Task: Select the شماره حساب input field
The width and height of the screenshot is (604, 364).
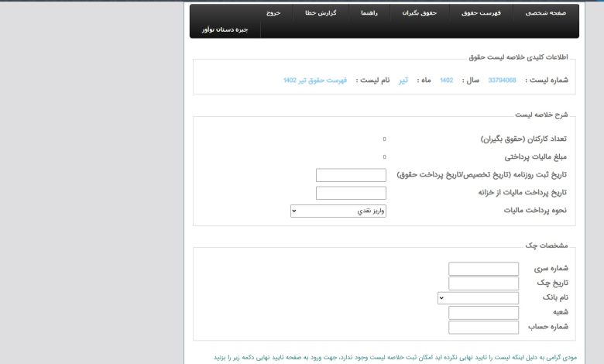Action: click(x=483, y=328)
